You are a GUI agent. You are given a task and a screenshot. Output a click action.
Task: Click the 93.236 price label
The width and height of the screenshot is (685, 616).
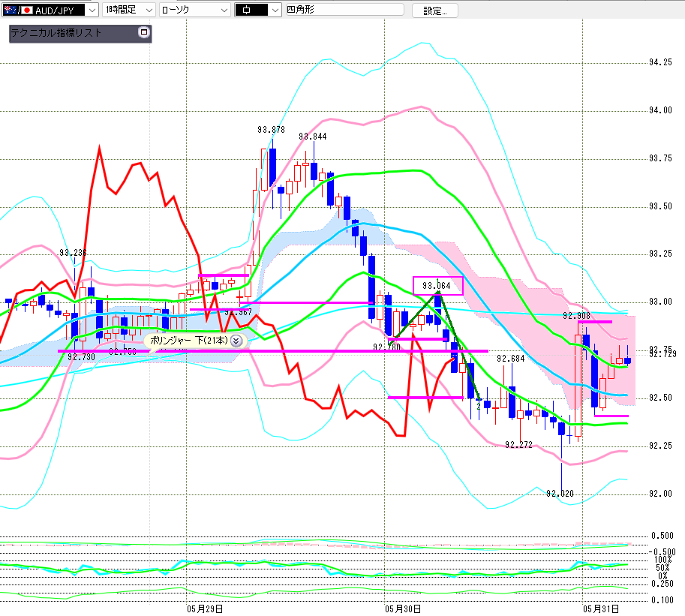(73, 253)
